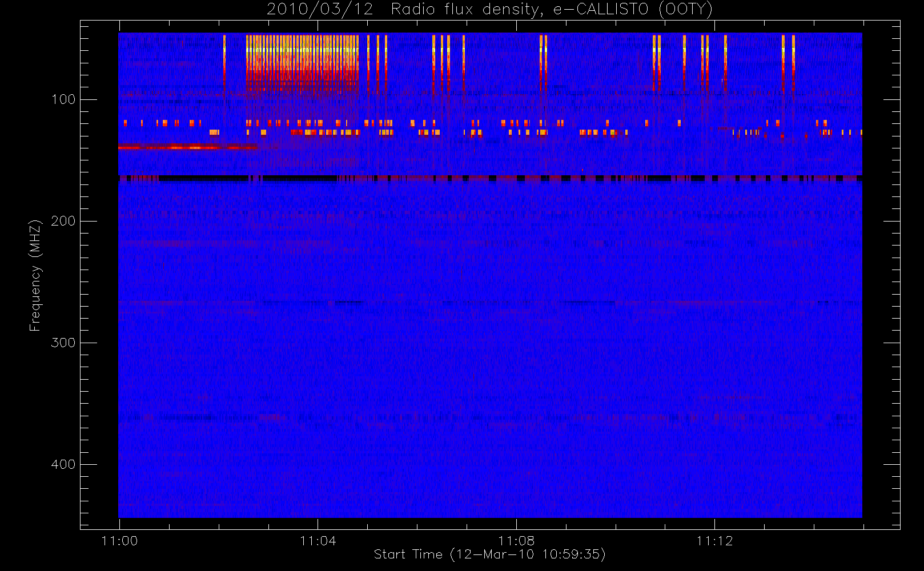Click the '11:12' time axis label

(x=714, y=541)
